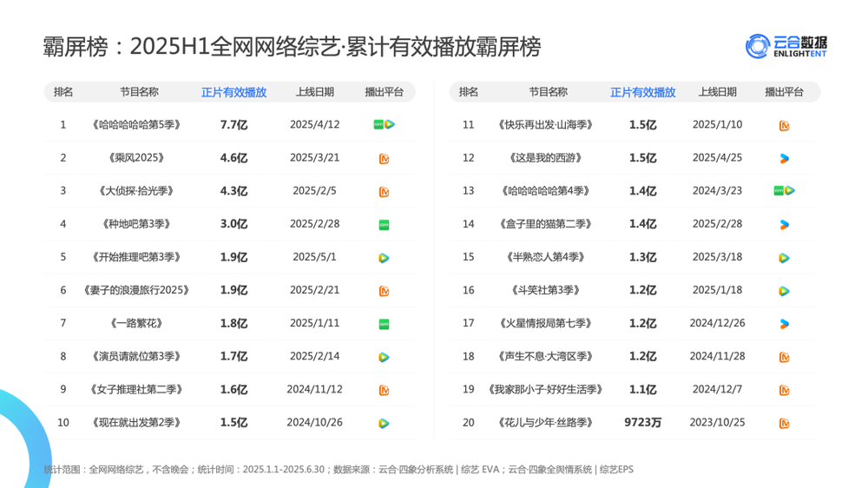Click the 云合数据 Enlightent logo
This screenshot has height=488, width=868.
(786, 46)
